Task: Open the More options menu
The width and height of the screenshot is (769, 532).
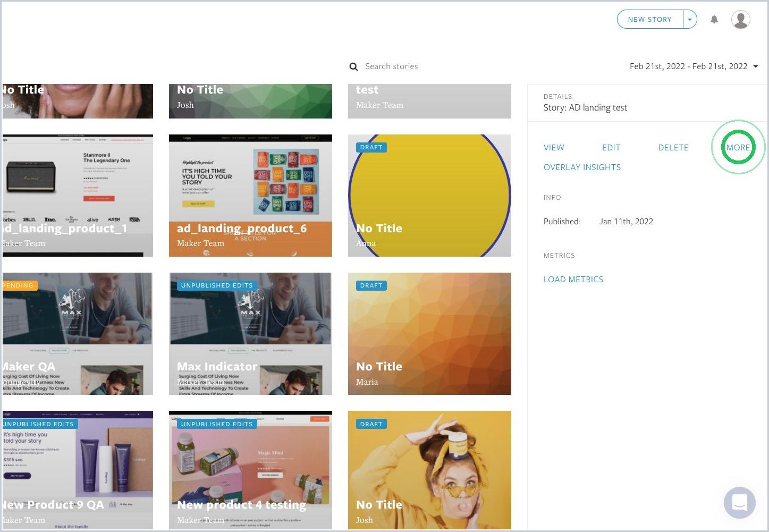Action: click(738, 148)
